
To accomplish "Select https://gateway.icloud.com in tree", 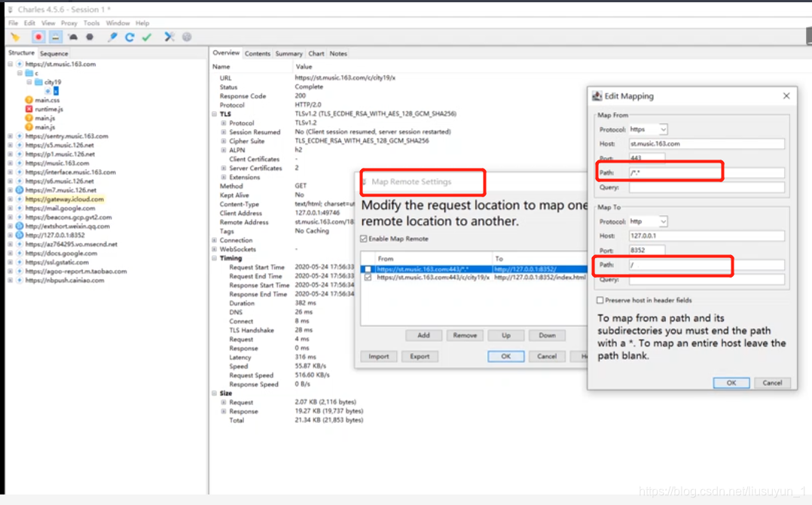I will tap(64, 199).
